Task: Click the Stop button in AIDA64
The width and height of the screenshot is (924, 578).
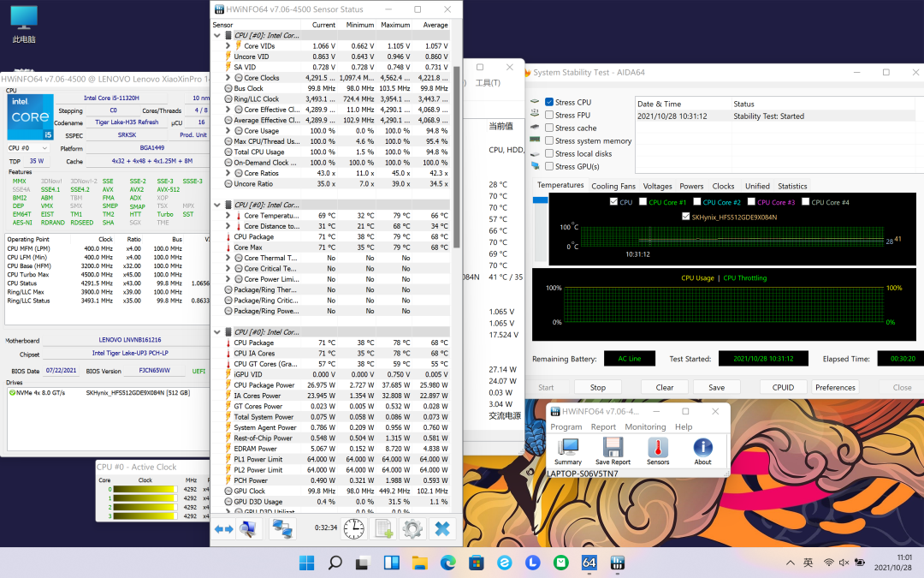Action: pos(597,388)
